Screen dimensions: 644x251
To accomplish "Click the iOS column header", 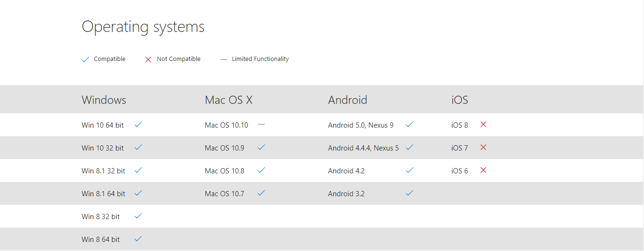I will point(460,100).
